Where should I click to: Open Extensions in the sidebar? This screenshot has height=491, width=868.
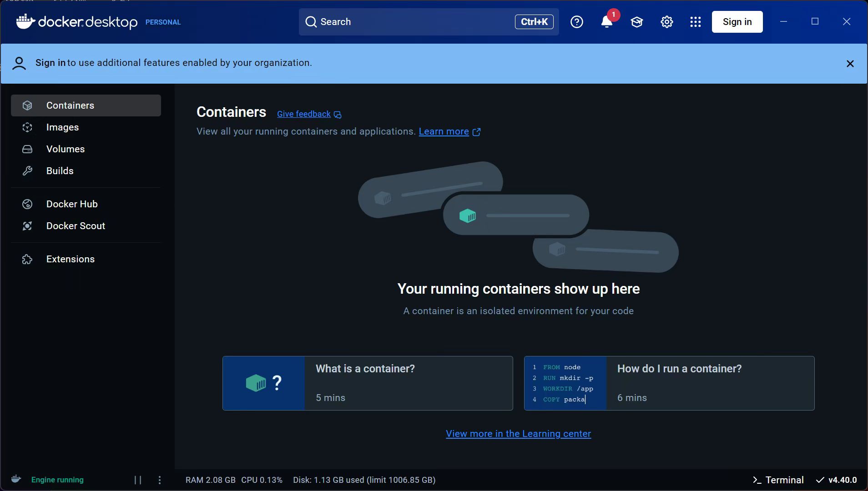[x=86, y=259]
